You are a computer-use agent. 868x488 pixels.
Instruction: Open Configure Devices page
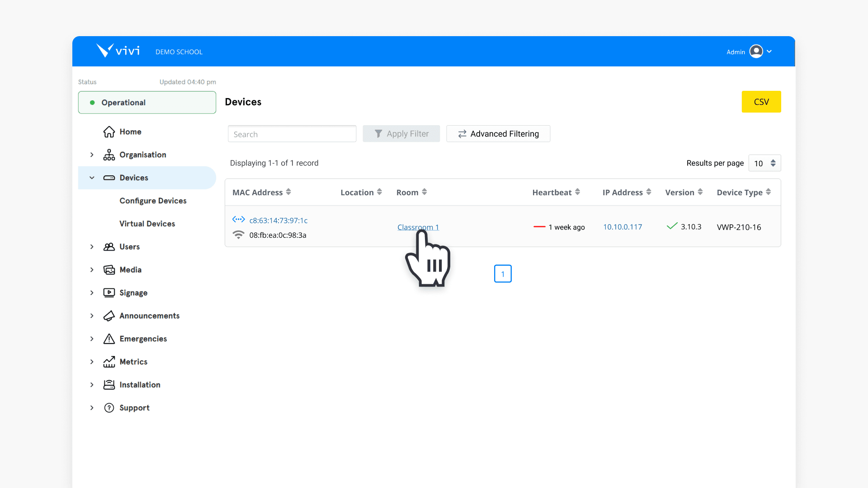tap(153, 201)
